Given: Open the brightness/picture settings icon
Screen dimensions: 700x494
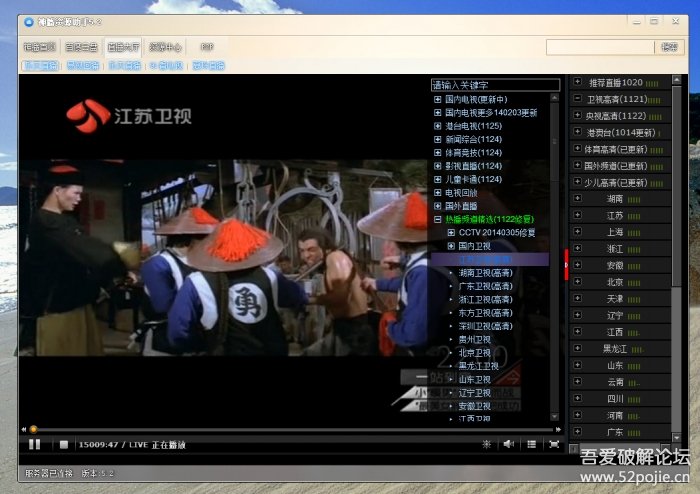Looking at the screenshot, I should 486,444.
